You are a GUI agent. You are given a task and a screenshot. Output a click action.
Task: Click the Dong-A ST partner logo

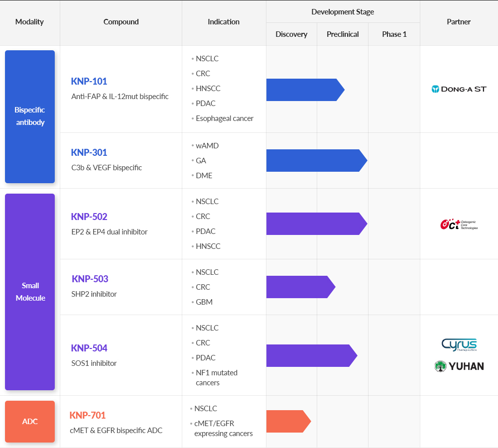point(459,89)
